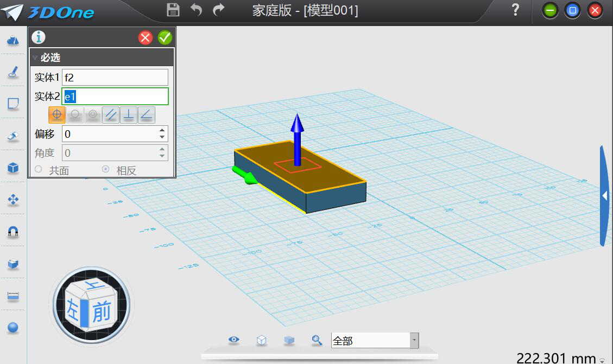613x364 pixels.
Task: Open the magnet snap tool
Action: pyautogui.click(x=13, y=232)
